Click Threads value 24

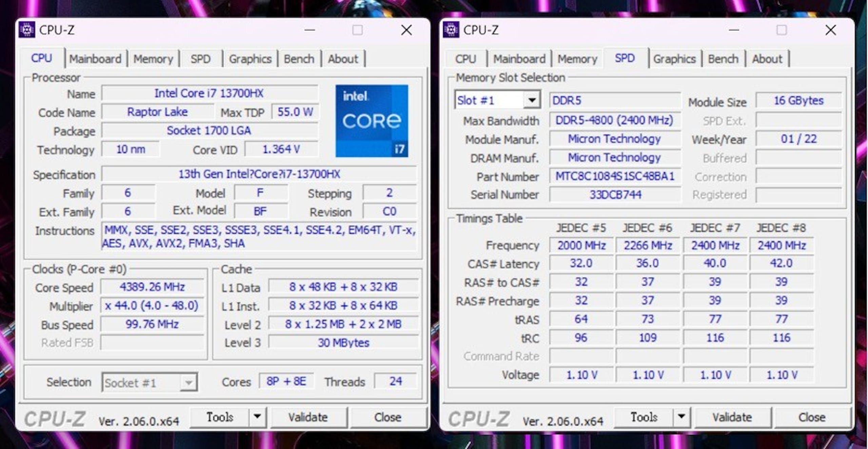click(396, 381)
